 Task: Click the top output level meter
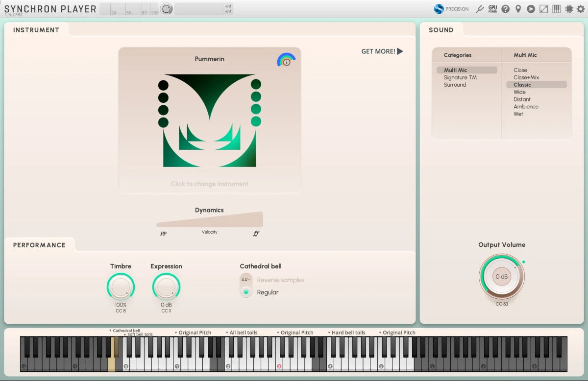tap(203, 9)
